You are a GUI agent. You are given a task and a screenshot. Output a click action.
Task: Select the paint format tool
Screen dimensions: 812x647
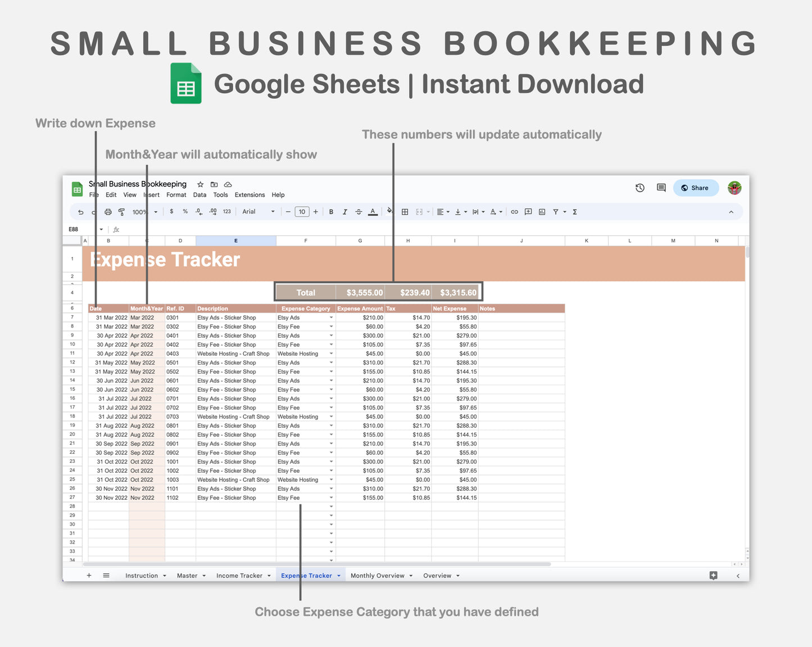(x=121, y=212)
